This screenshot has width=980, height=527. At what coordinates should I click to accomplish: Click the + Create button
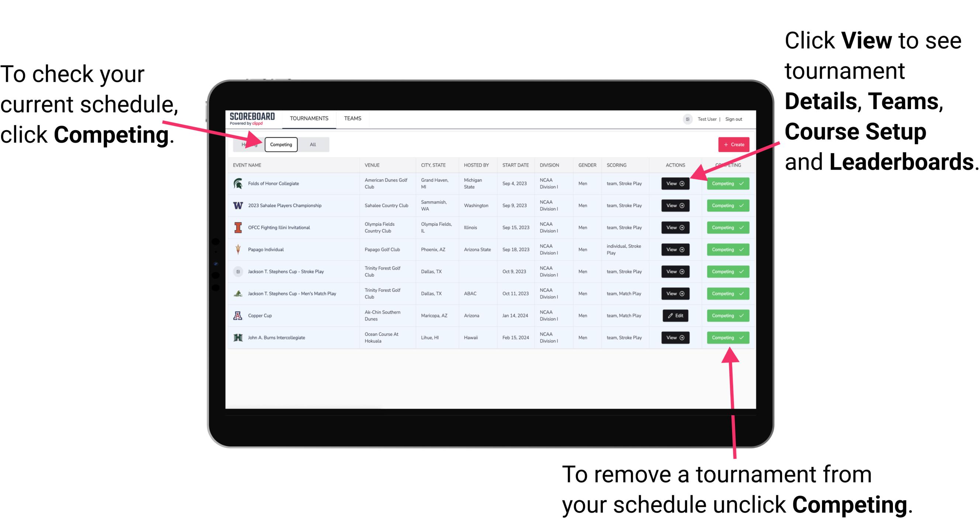pyautogui.click(x=734, y=144)
